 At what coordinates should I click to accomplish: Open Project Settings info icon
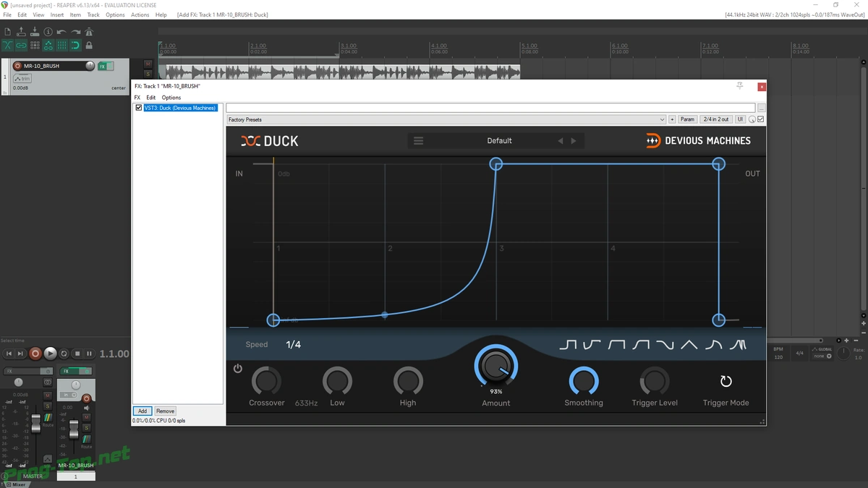click(48, 32)
